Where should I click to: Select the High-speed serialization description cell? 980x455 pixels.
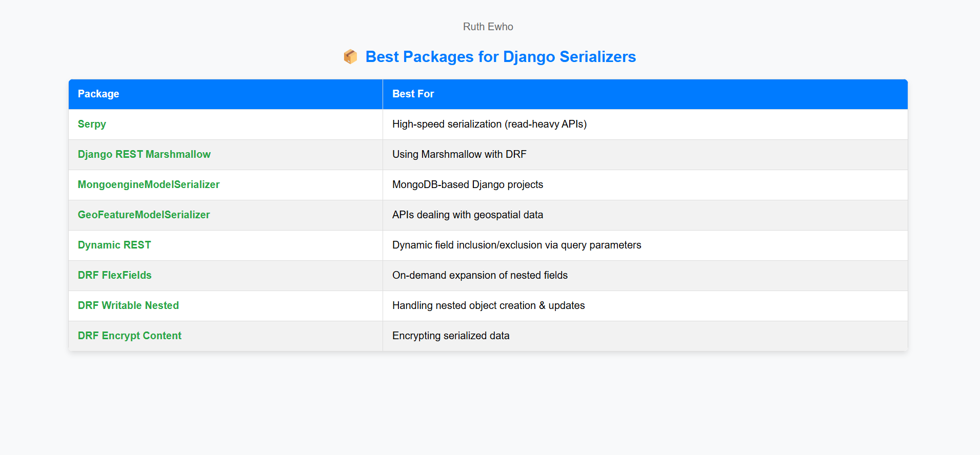(645, 125)
